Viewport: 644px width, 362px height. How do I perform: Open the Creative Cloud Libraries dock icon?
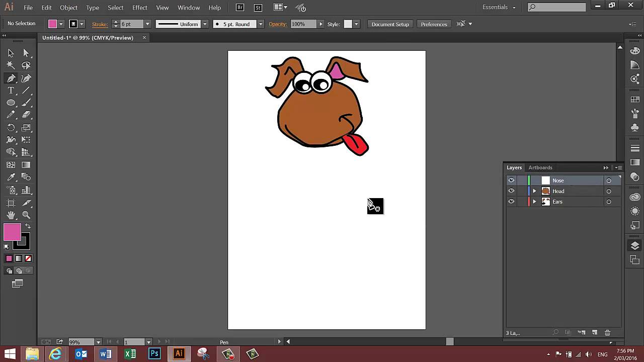pos(635,197)
